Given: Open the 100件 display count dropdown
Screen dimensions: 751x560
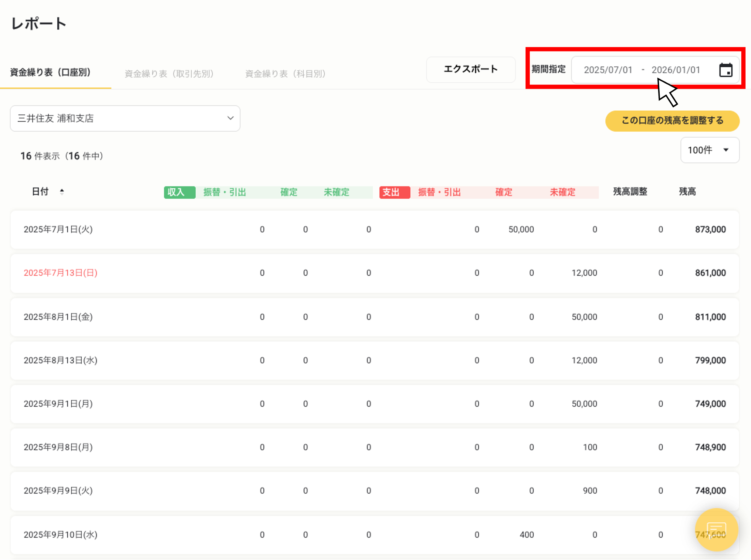Looking at the screenshot, I should tap(710, 150).
